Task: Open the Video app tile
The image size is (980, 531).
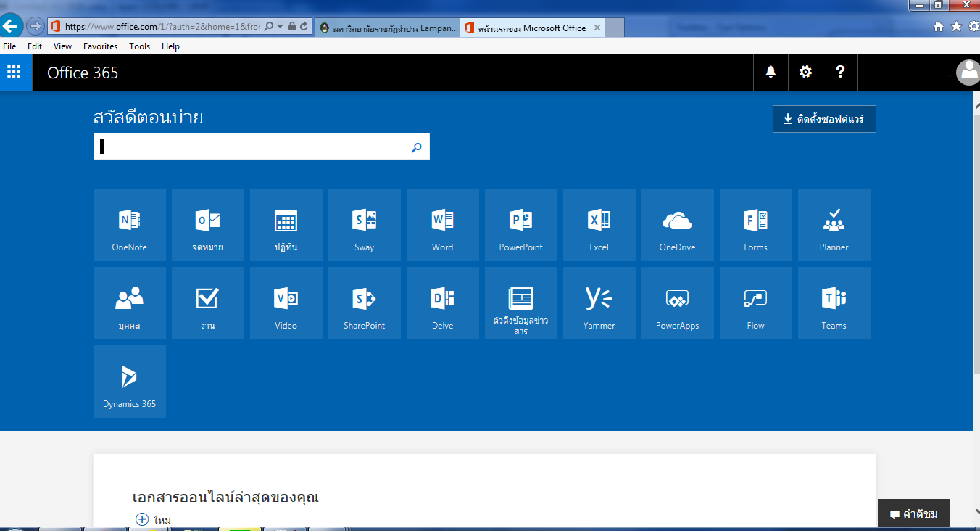Action: pyautogui.click(x=286, y=303)
